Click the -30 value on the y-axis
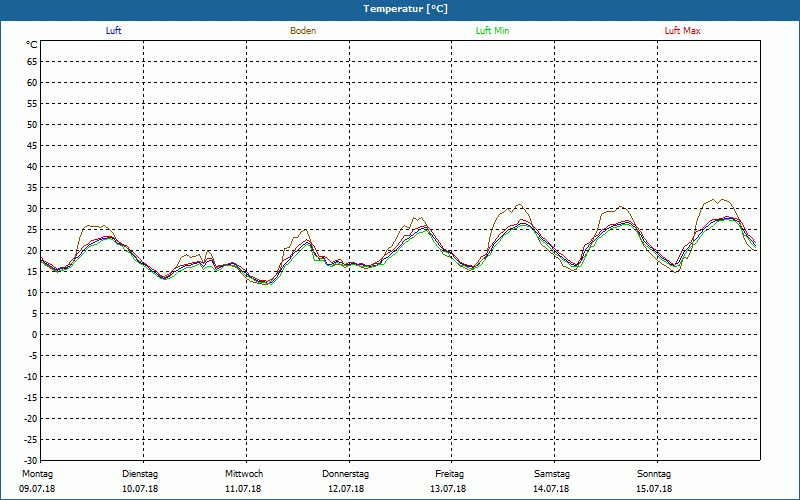800x500 pixels. click(31, 461)
